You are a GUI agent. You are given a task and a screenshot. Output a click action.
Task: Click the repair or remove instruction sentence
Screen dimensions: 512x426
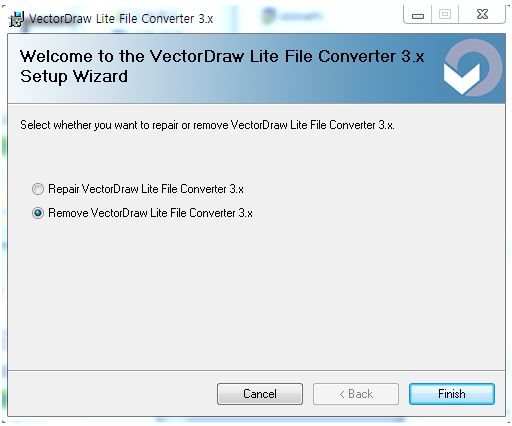207,125
